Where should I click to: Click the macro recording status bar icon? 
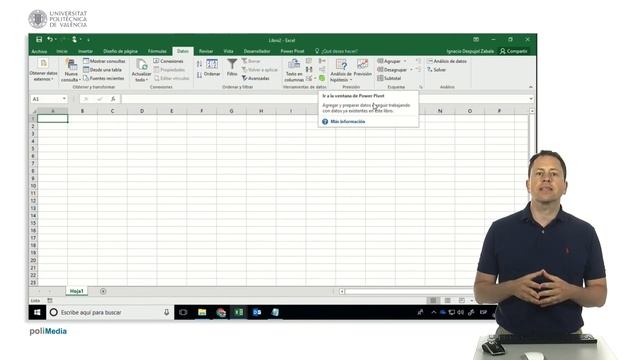click(x=50, y=300)
